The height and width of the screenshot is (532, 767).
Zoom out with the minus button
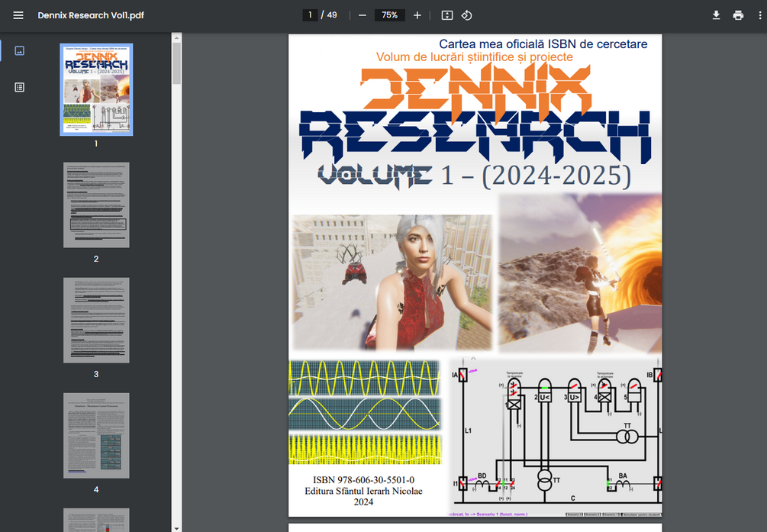[363, 15]
